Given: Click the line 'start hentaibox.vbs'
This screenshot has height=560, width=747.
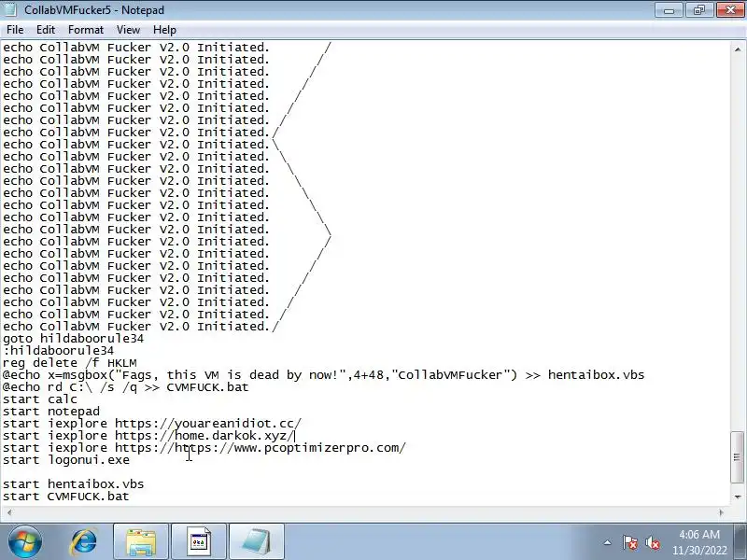Looking at the screenshot, I should click(74, 484).
